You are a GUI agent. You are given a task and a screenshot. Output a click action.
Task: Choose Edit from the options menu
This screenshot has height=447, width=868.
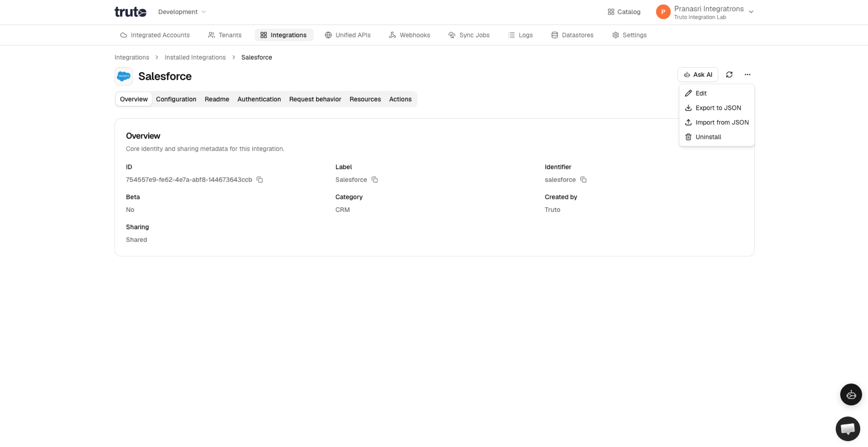717,93
